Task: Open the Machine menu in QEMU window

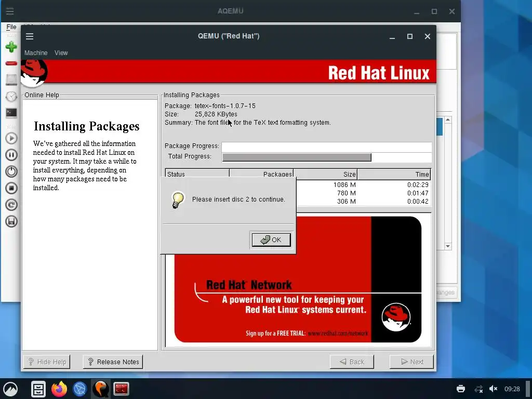Action: 36,53
